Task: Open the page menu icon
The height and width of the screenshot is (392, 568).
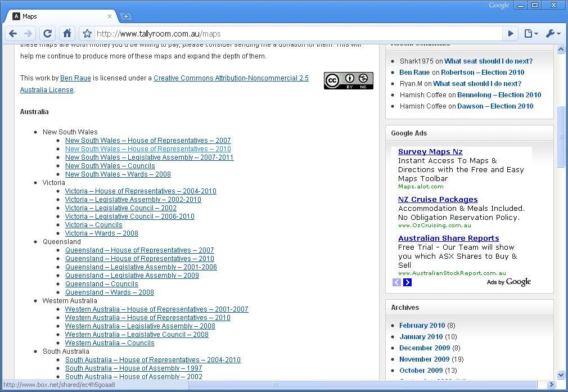Action: tap(531, 34)
